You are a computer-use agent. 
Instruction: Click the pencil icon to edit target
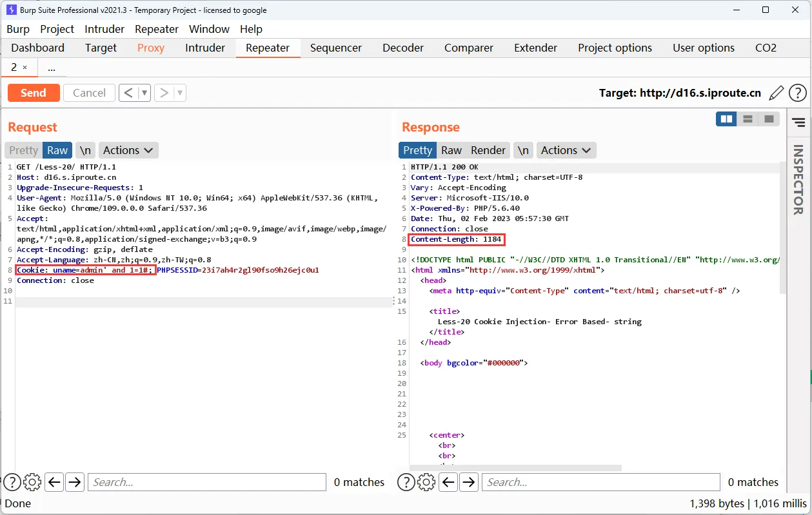tap(777, 93)
